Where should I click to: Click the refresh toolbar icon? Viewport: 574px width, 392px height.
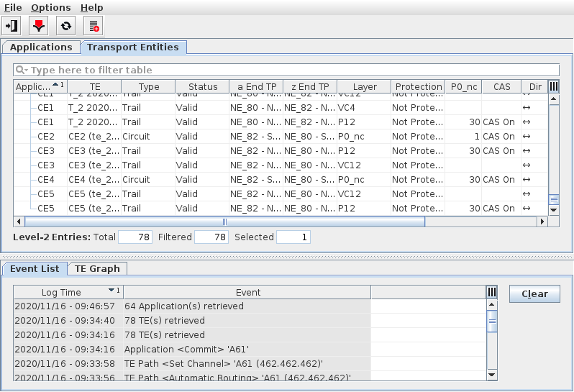click(x=65, y=26)
